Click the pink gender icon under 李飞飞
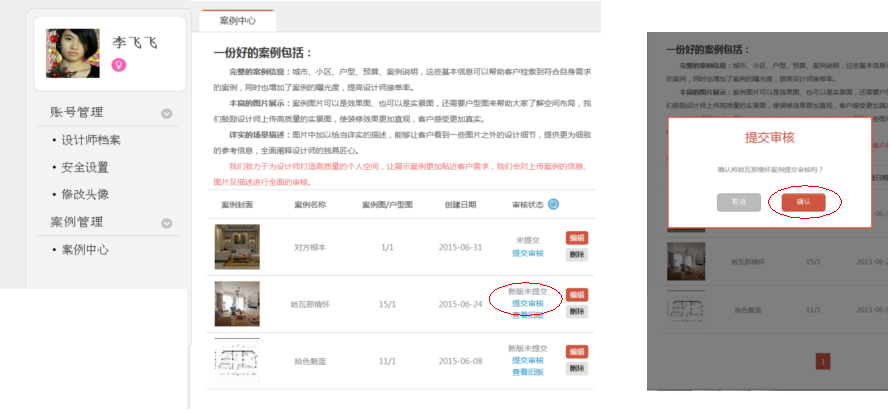Image resolution: width=892 pixels, height=414 pixels. [x=118, y=65]
